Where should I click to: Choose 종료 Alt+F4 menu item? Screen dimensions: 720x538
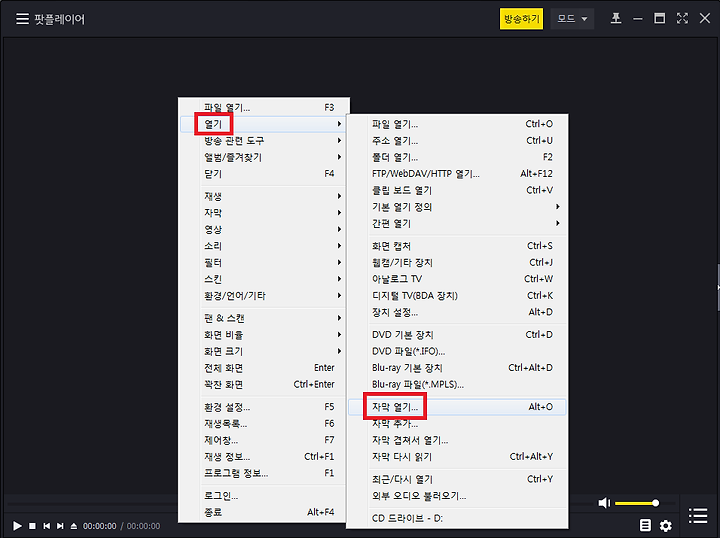[264, 512]
